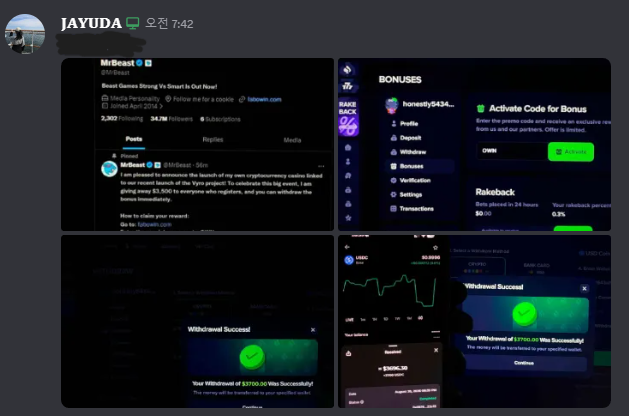Click the green desktop status icon beside JAYUDA
629x416 pixels.
(x=133, y=23)
